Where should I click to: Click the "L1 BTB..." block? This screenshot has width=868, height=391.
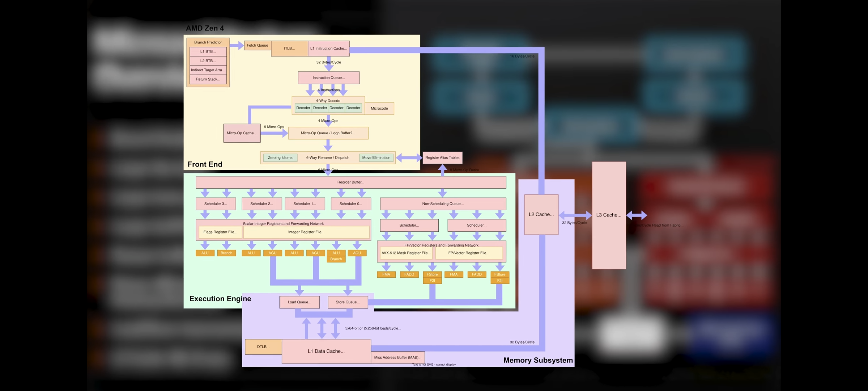click(208, 52)
